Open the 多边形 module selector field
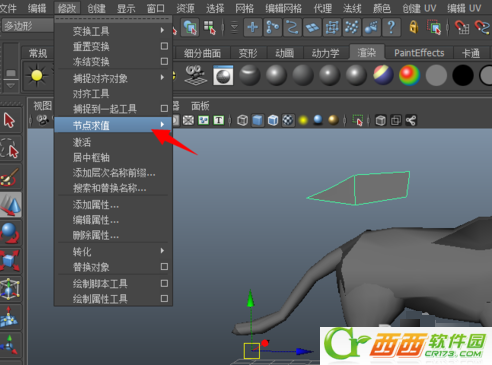The width and height of the screenshot is (492, 365). (x=27, y=26)
